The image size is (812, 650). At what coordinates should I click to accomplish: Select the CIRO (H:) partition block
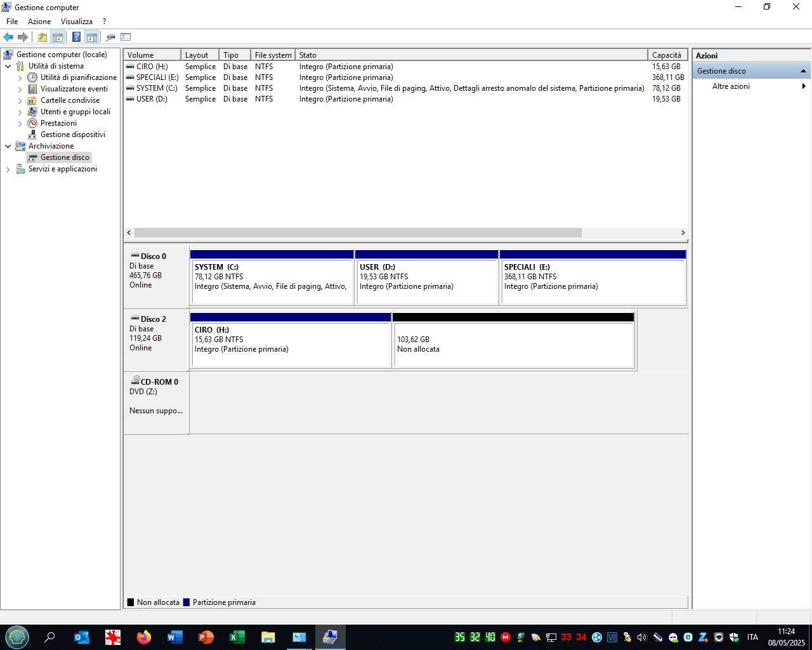291,340
